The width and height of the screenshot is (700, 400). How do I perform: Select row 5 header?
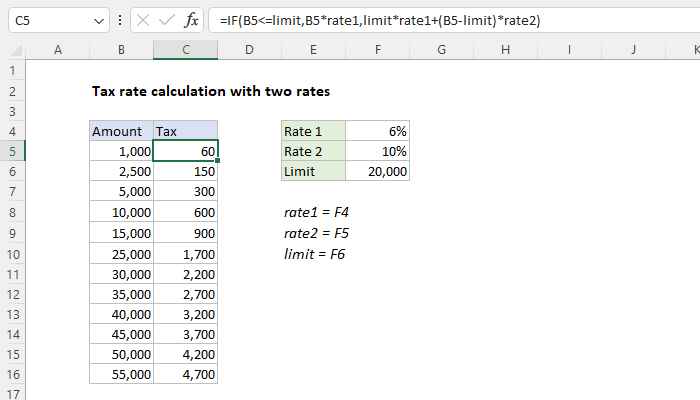(x=12, y=151)
